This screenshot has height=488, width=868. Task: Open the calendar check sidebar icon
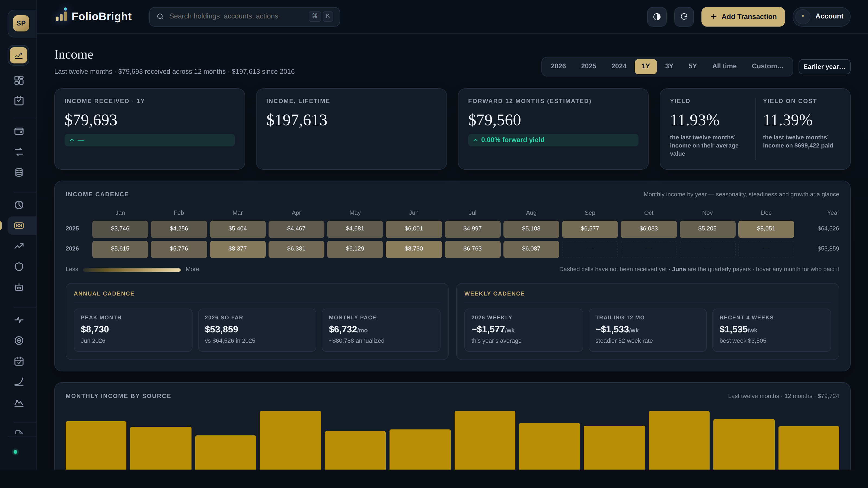(x=19, y=361)
